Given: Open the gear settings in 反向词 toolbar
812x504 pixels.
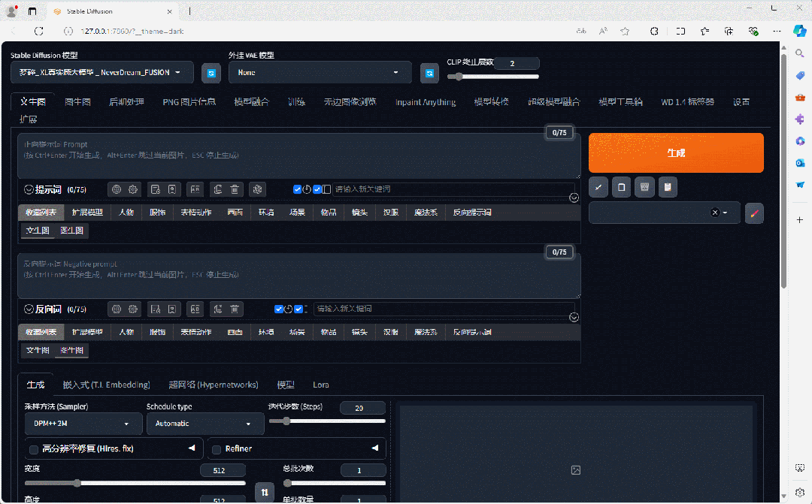Looking at the screenshot, I should pos(133,309).
